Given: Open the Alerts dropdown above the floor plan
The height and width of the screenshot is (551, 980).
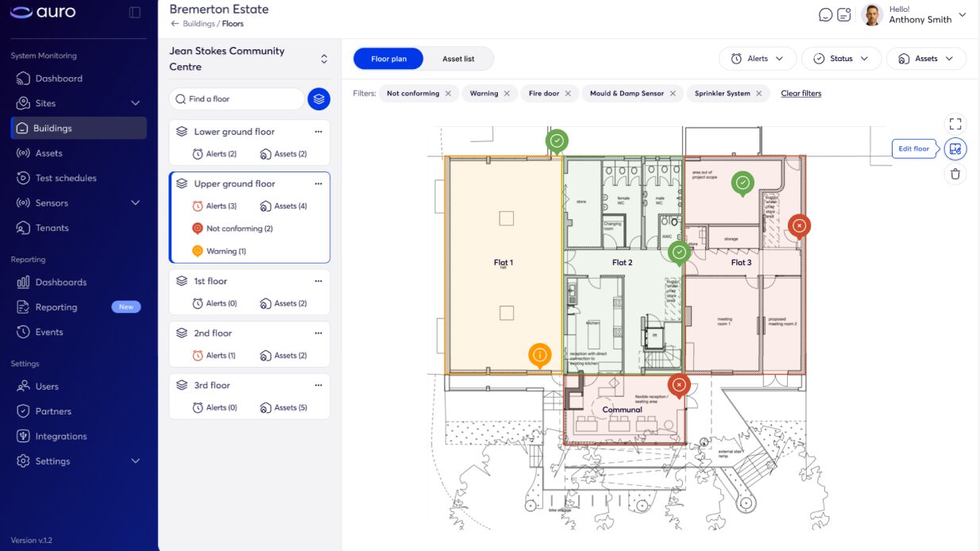Looking at the screenshot, I should (x=757, y=58).
